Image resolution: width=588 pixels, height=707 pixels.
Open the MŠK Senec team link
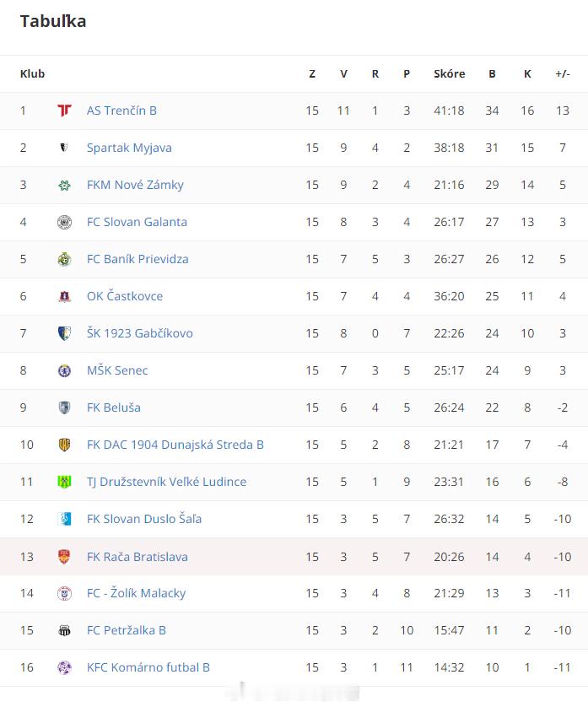[x=117, y=370]
